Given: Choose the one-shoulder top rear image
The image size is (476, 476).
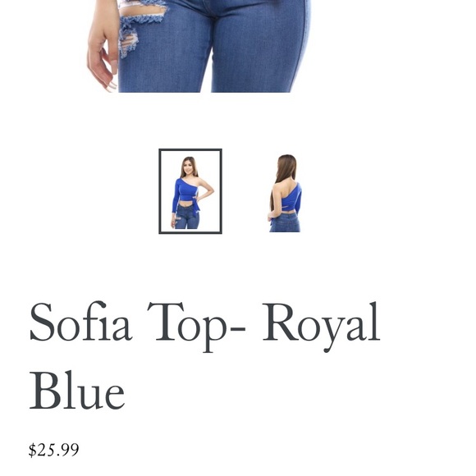Looking at the screenshot, I should click(286, 193).
